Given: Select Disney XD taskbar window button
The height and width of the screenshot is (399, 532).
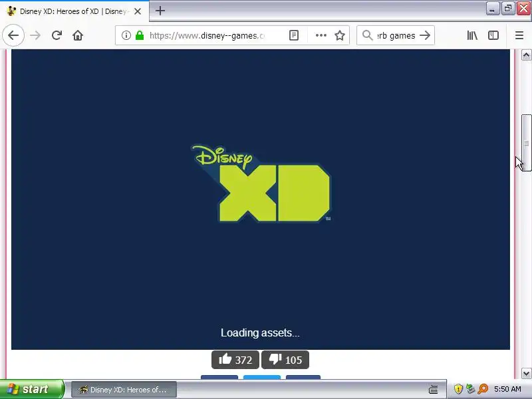Looking at the screenshot, I should [124, 390].
